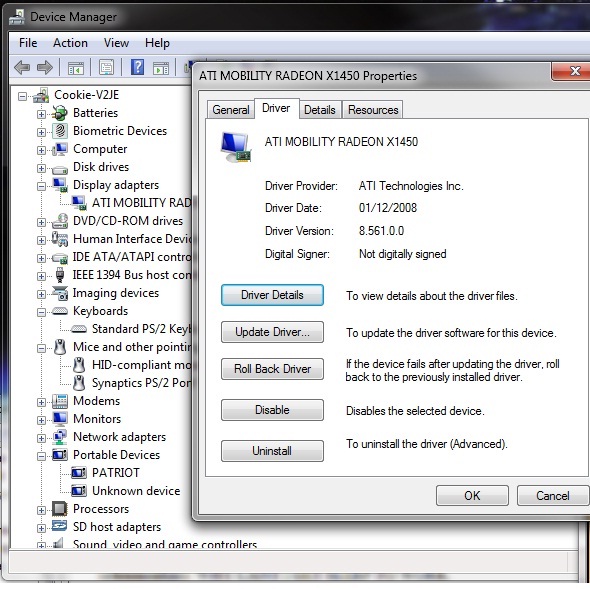Click the 'Not digitally signed' text
This screenshot has height=589, width=590.
click(x=403, y=254)
